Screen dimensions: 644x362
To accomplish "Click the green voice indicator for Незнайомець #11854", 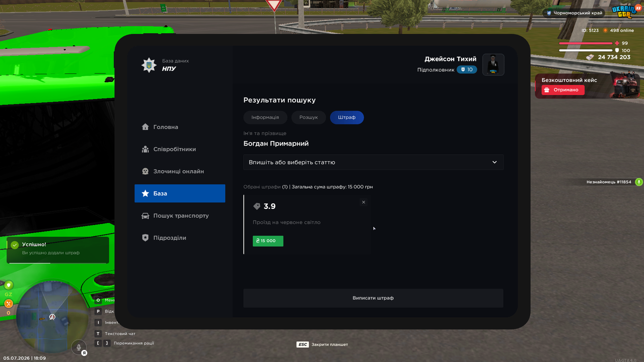I will [639, 182].
